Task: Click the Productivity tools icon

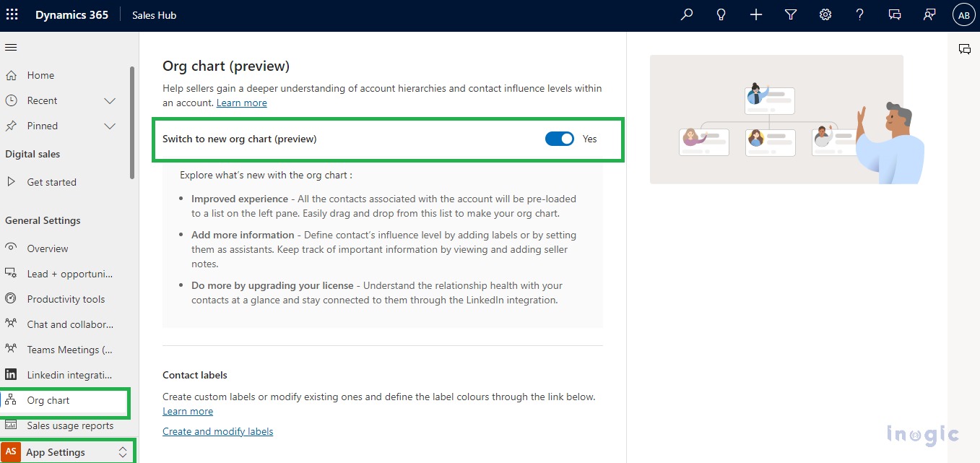Action: coord(11,299)
